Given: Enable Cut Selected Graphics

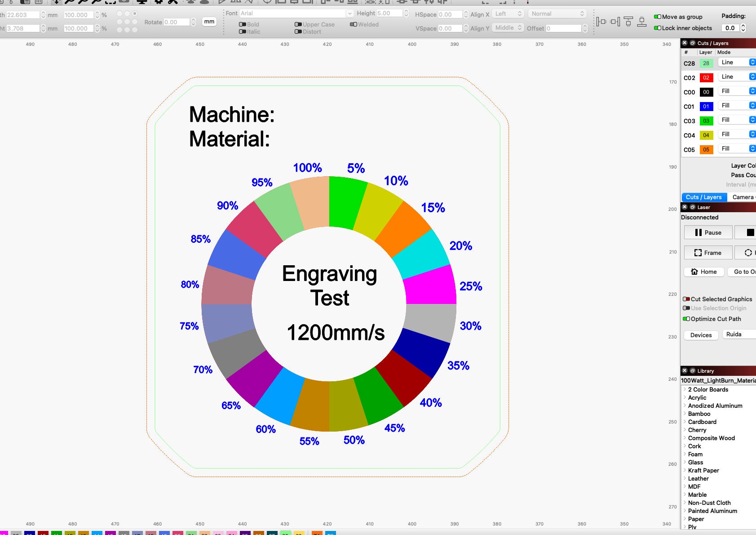Looking at the screenshot, I should click(x=687, y=299).
